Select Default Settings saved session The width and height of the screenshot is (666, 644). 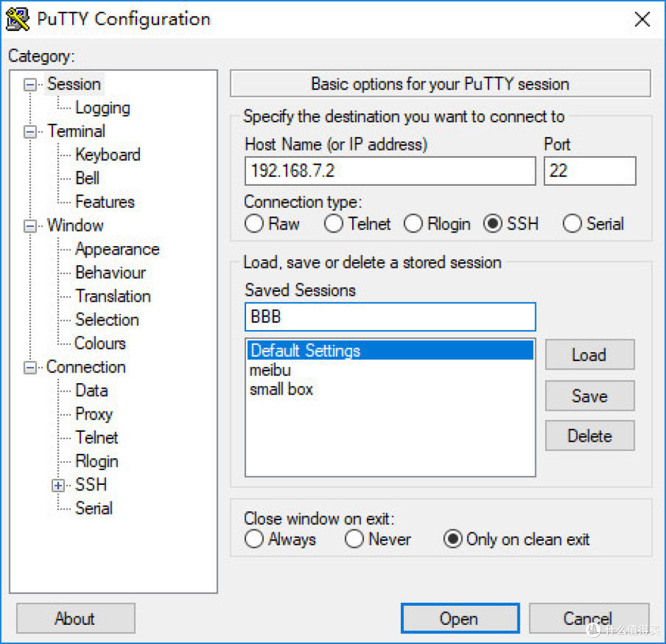[390, 350]
